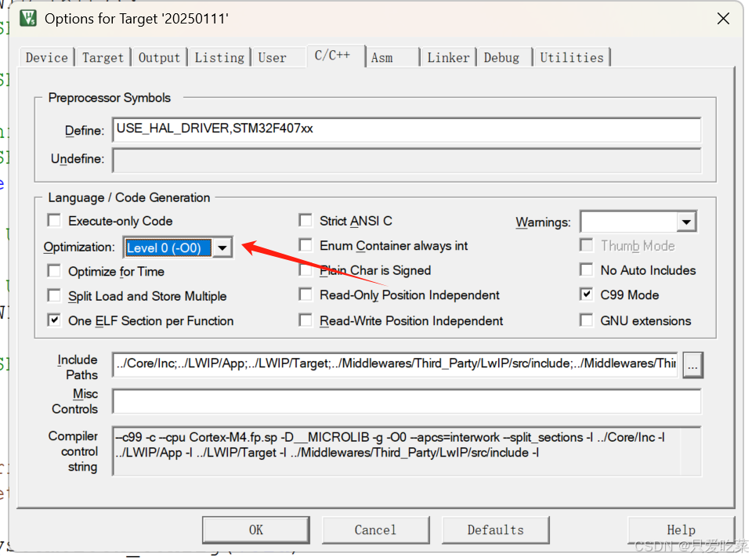Screen dimensions: 752x560
Task: Click the browse button for Include Paths
Action: click(x=692, y=364)
